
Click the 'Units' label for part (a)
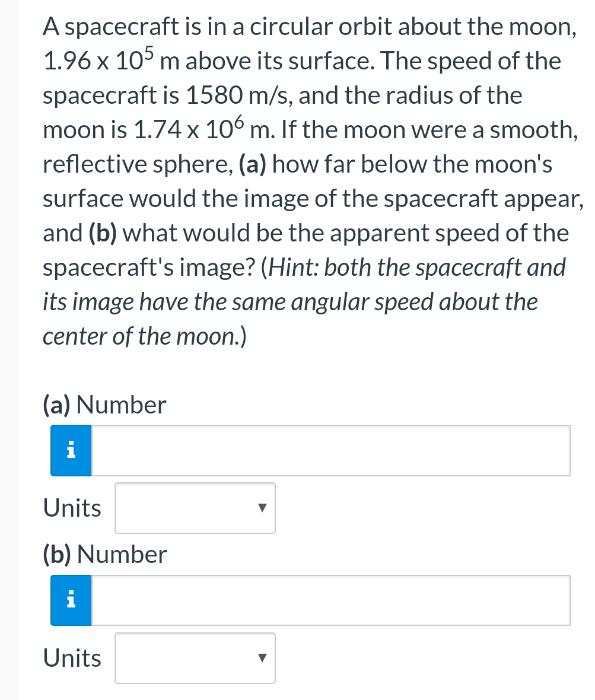[x=72, y=508]
